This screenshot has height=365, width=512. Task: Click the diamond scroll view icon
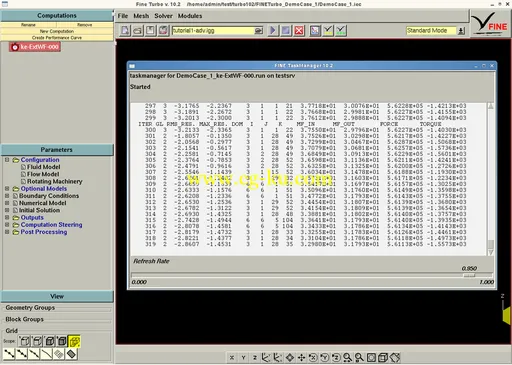[290, 358]
